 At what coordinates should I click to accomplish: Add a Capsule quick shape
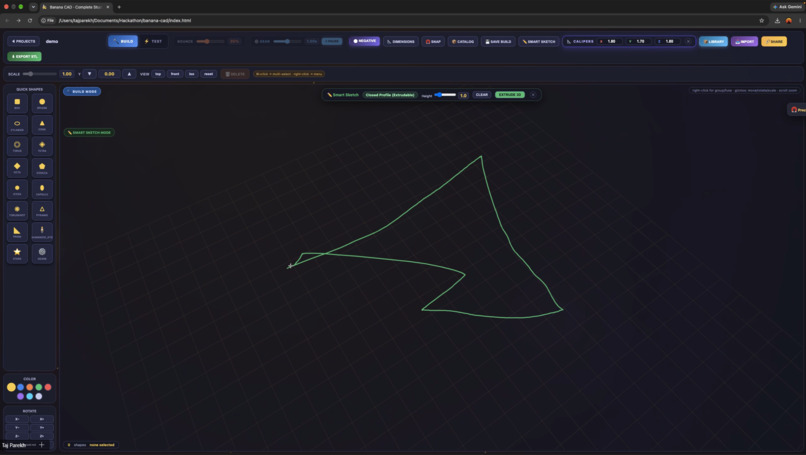[42, 190]
